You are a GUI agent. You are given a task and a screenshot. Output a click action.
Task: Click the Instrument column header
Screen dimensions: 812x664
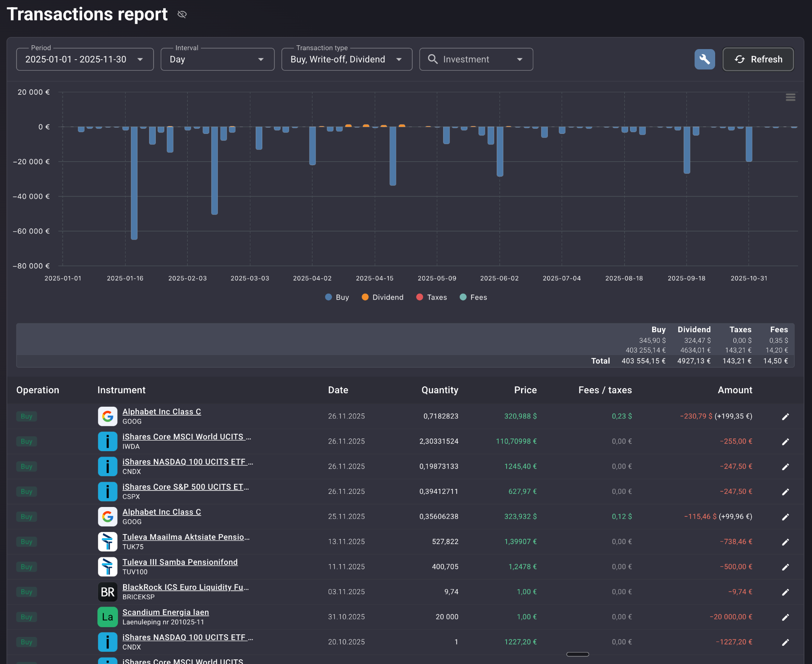[x=121, y=390]
